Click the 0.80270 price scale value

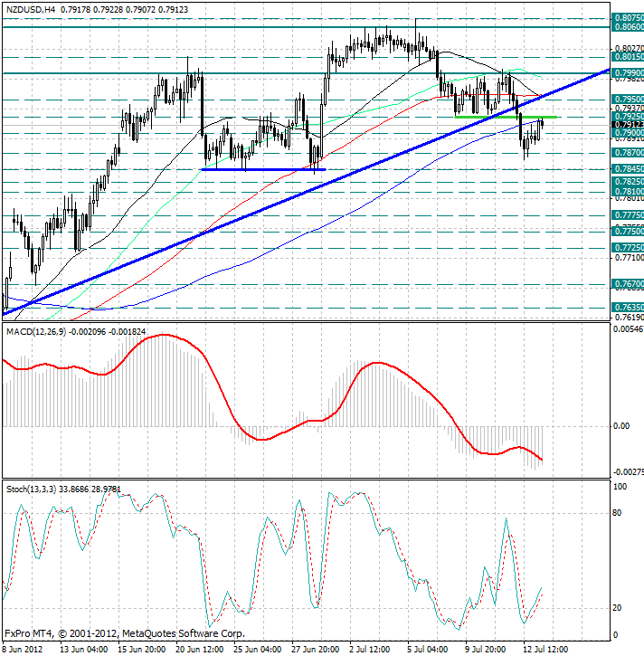(629, 49)
